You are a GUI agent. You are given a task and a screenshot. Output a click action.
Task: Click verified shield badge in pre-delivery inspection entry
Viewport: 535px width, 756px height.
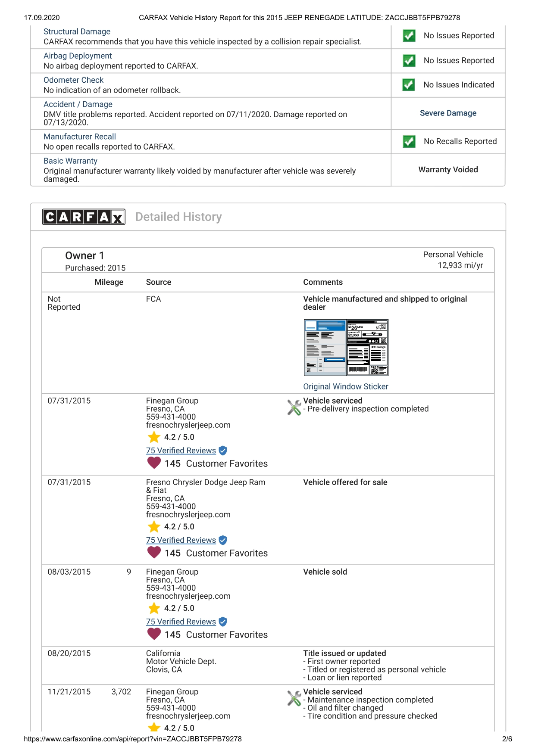pos(223,451)
